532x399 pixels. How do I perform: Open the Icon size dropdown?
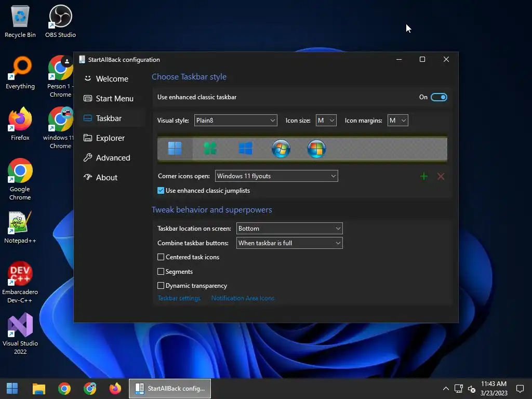(326, 120)
